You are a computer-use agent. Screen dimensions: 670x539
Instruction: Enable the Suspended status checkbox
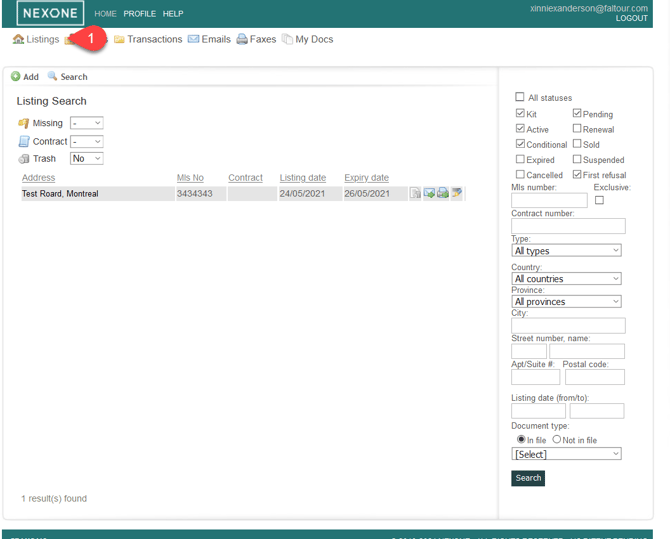pyautogui.click(x=577, y=159)
